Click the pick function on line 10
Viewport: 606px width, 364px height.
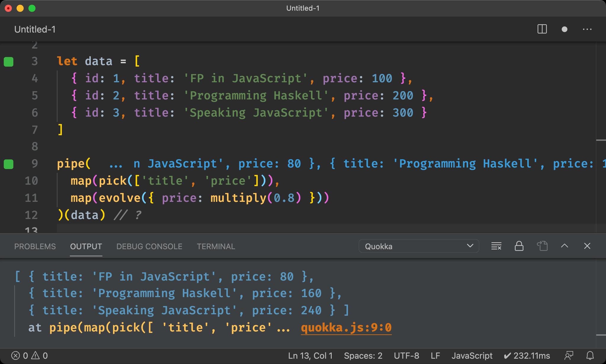(113, 181)
